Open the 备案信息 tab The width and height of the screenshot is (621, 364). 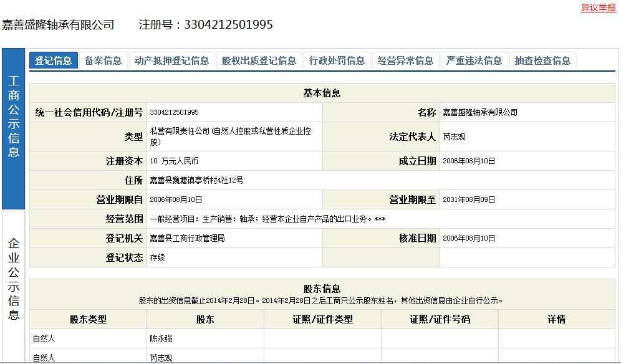[103, 60]
